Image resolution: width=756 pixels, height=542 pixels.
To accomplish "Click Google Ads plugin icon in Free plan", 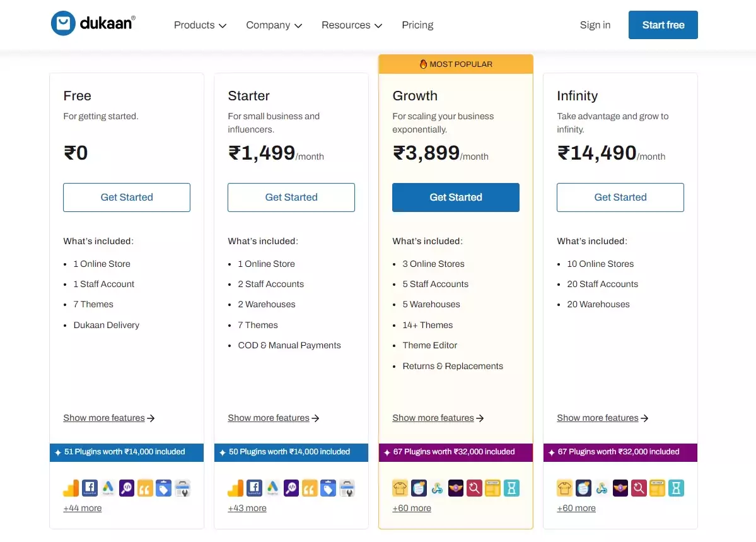I will 108,488.
